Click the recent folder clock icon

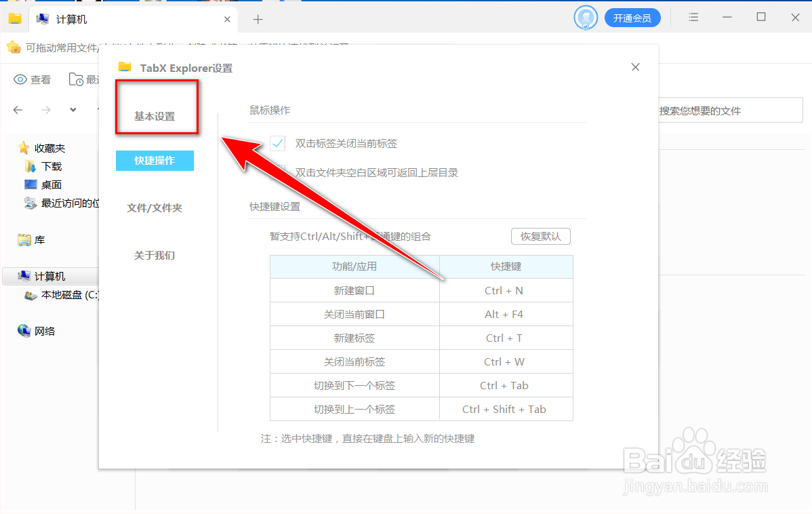tap(76, 79)
